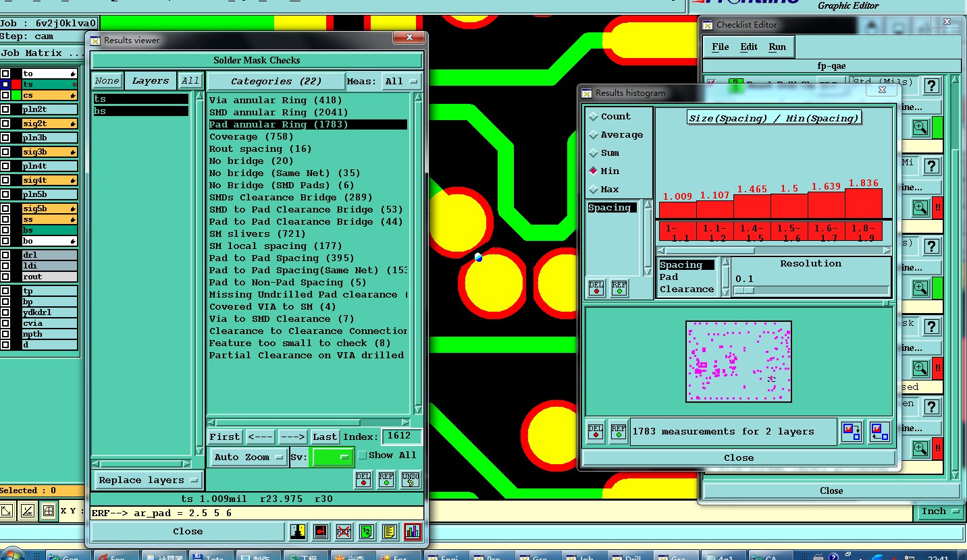Viewport: 967px width, 560px height.
Task: Go to next result with ---> button
Action: coord(292,437)
